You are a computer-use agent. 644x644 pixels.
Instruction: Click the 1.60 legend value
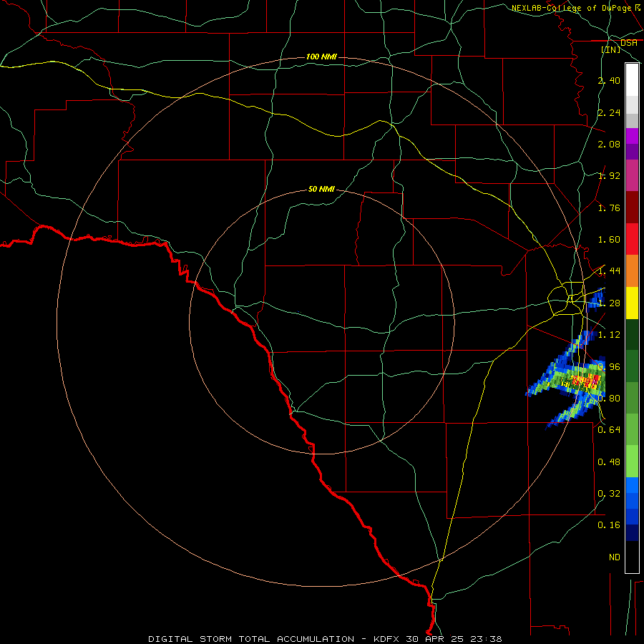[609, 240]
